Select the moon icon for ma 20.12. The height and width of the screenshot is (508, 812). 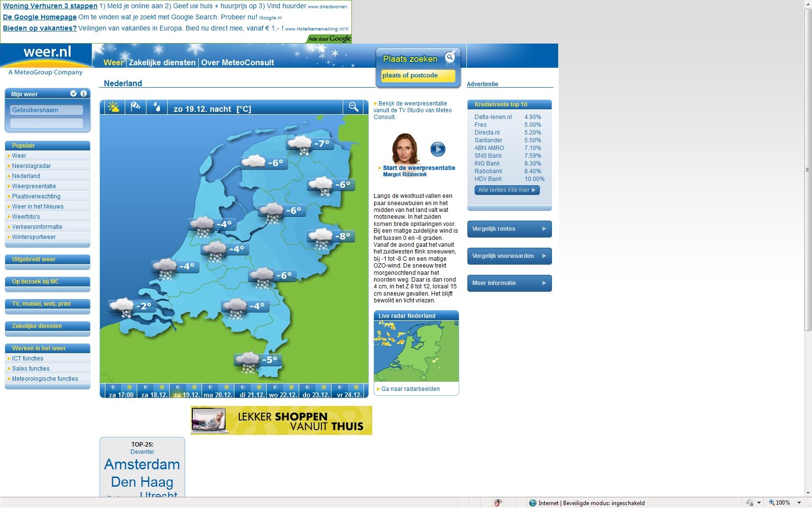pyautogui.click(x=210, y=388)
